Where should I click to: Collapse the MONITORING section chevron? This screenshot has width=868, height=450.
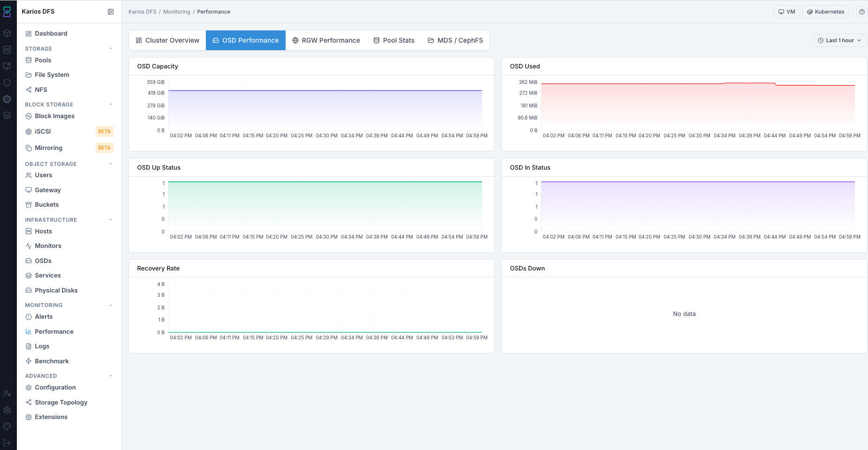(x=111, y=306)
